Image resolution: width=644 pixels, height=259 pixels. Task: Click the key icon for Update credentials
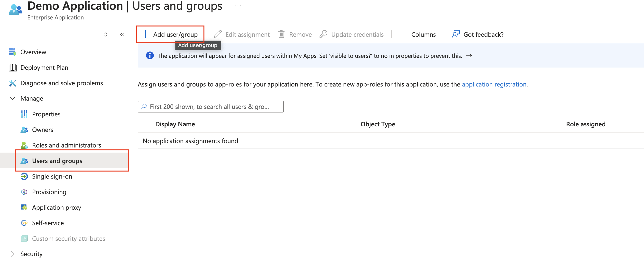tap(323, 34)
